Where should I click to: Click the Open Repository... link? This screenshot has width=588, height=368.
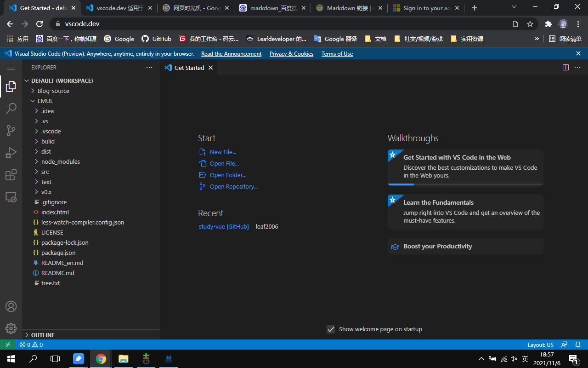[233, 187]
